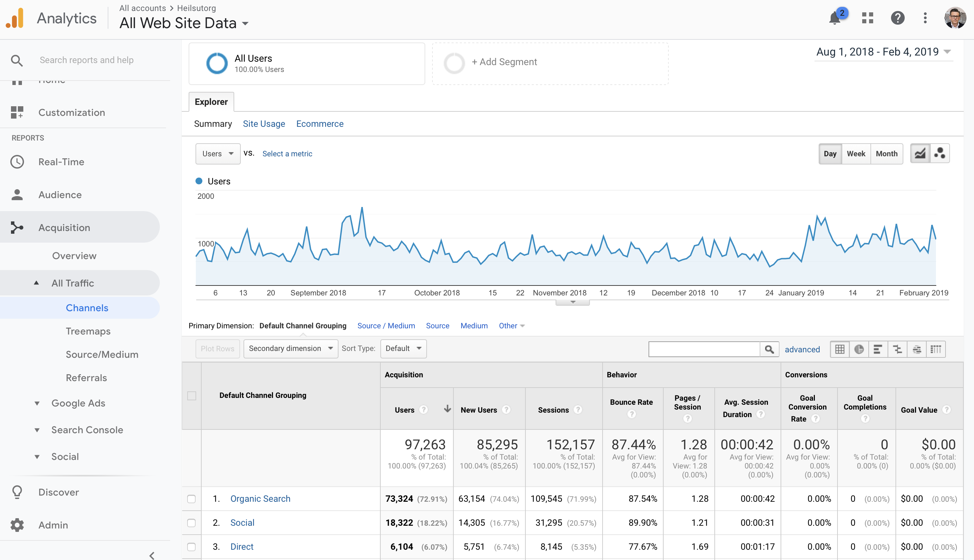The height and width of the screenshot is (560, 974).
Task: Click the Users legend blue dot
Action: click(x=199, y=181)
